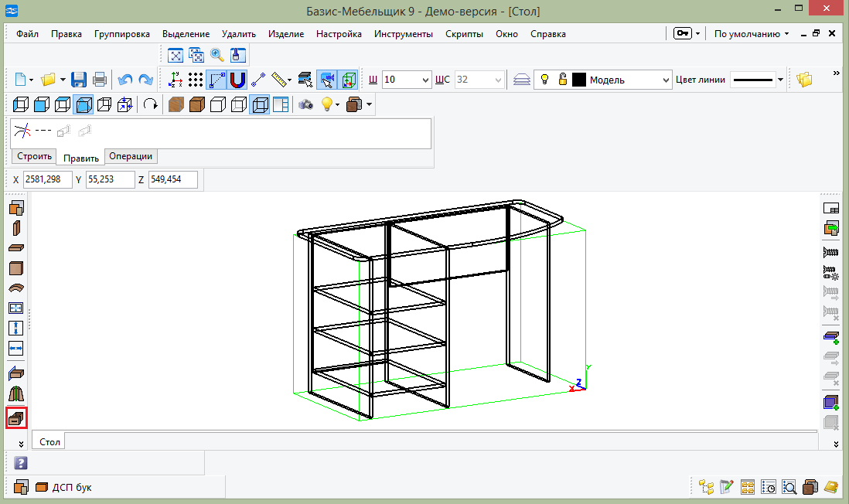Click the magnifier zoom window icon
This screenshot has height=504, width=849.
[217, 55]
